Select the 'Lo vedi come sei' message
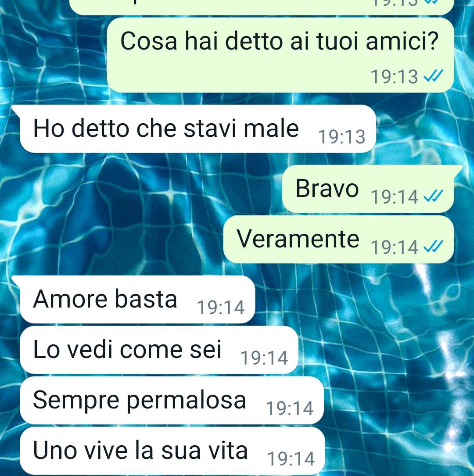The height and width of the screenshot is (476, 474). pyautogui.click(x=159, y=350)
